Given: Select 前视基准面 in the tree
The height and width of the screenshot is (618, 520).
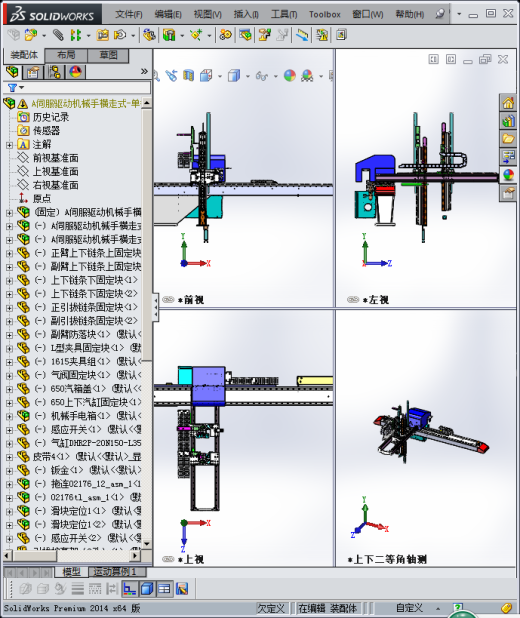Looking at the screenshot, I should click(x=55, y=158).
